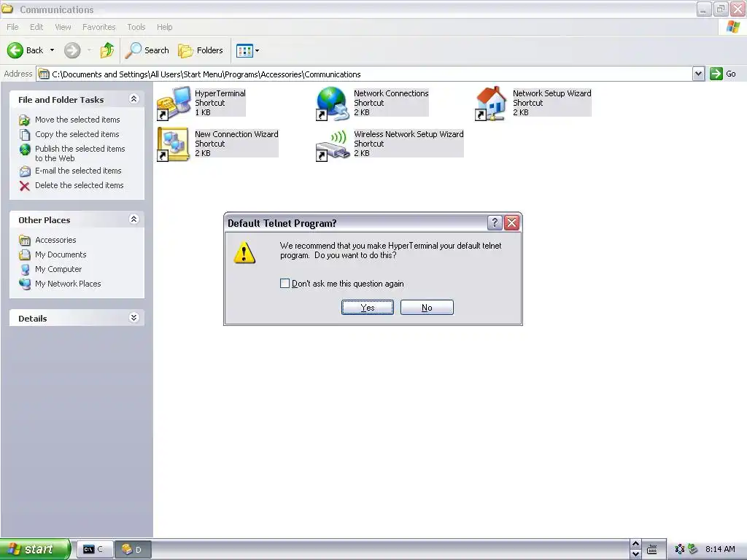747x560 pixels.
Task: Click the green Go arrow button
Action: [x=716, y=74]
